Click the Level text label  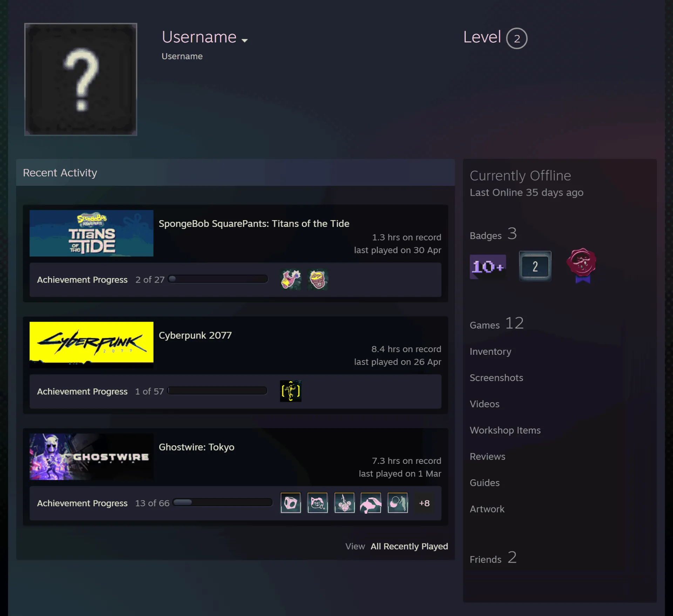(x=482, y=37)
